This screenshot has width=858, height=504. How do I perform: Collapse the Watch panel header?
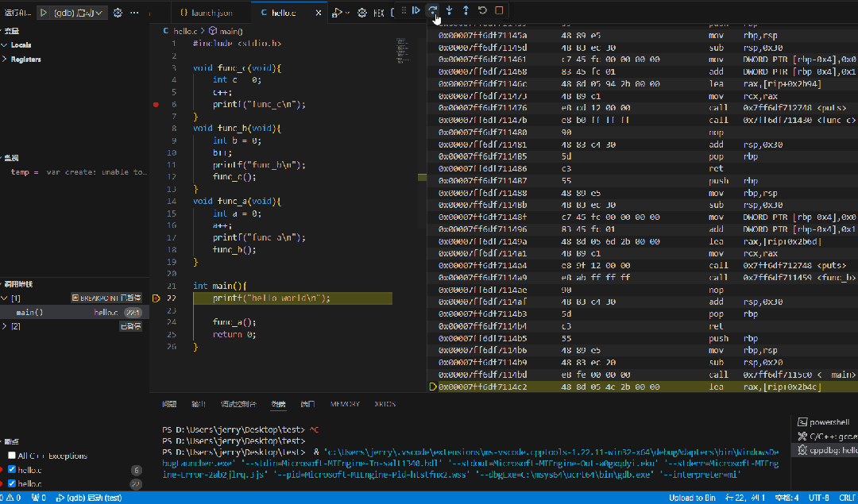[x=11, y=158]
